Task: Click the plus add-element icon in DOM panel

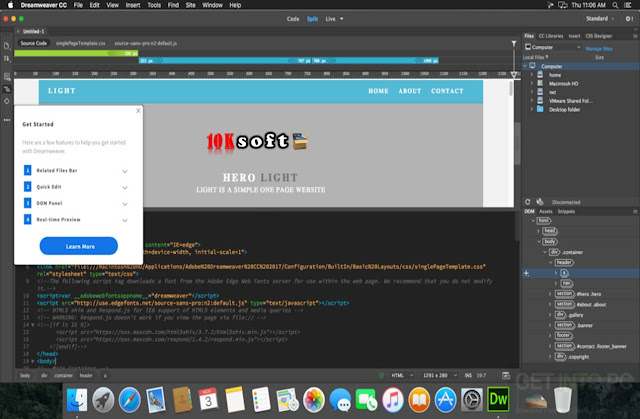Action: [527, 273]
